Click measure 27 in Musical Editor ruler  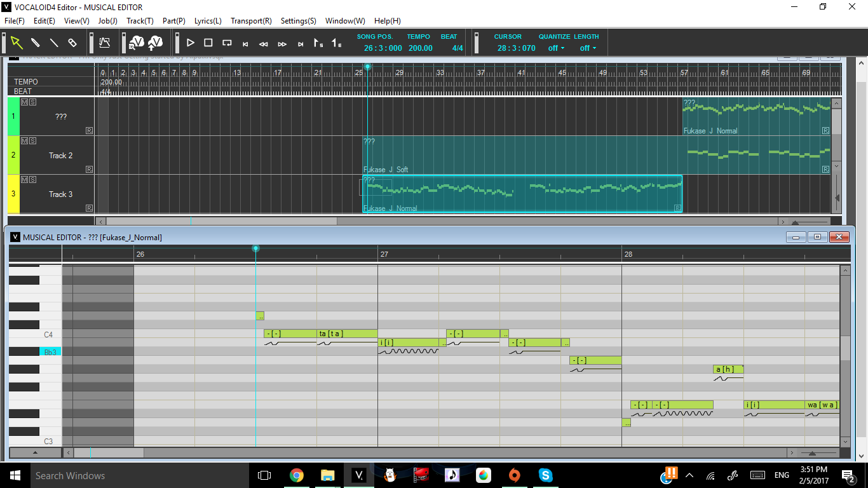384,254
